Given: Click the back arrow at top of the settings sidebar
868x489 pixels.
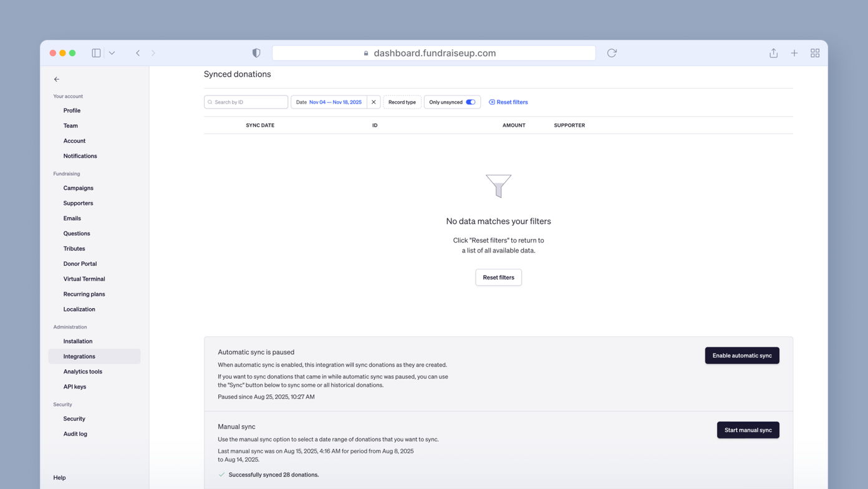Looking at the screenshot, I should pyautogui.click(x=56, y=79).
